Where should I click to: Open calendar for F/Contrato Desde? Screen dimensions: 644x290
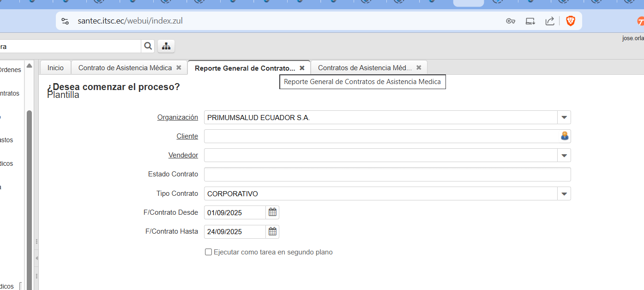(272, 212)
